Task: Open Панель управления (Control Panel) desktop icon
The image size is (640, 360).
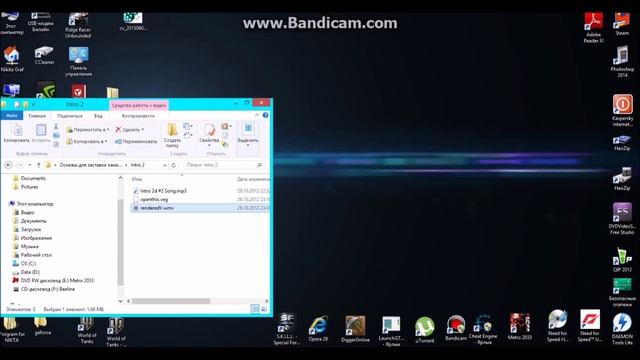Action: [x=78, y=62]
